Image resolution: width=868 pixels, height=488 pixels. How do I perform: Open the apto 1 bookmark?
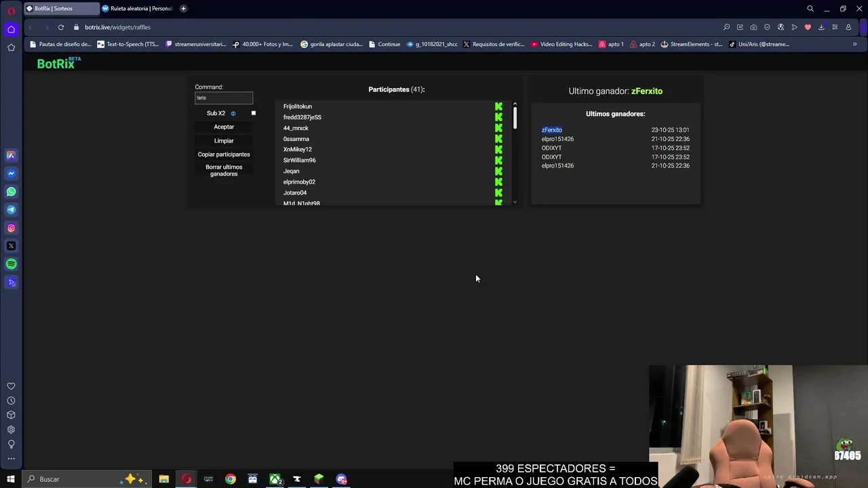(x=611, y=44)
